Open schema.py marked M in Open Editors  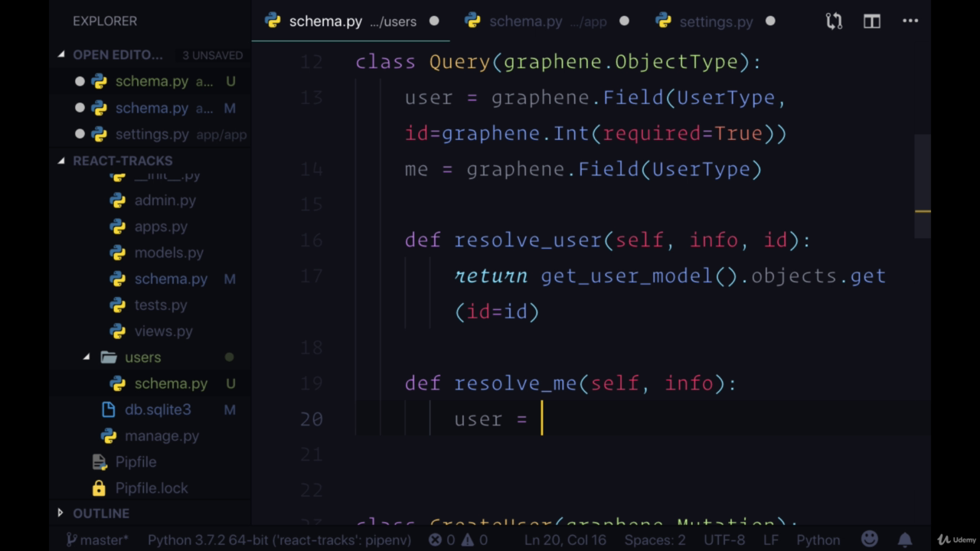(x=152, y=108)
